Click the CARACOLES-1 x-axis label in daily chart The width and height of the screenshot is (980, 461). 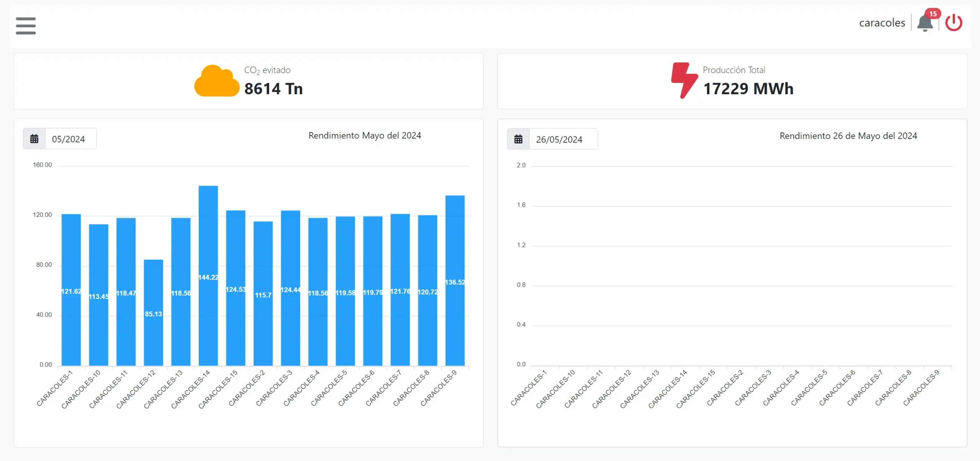[529, 388]
